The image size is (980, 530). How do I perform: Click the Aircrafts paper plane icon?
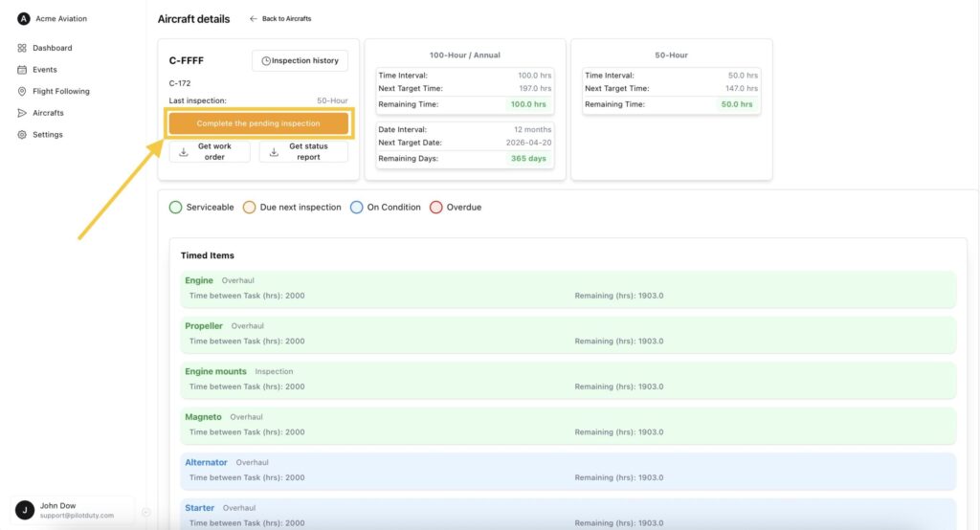(22, 113)
